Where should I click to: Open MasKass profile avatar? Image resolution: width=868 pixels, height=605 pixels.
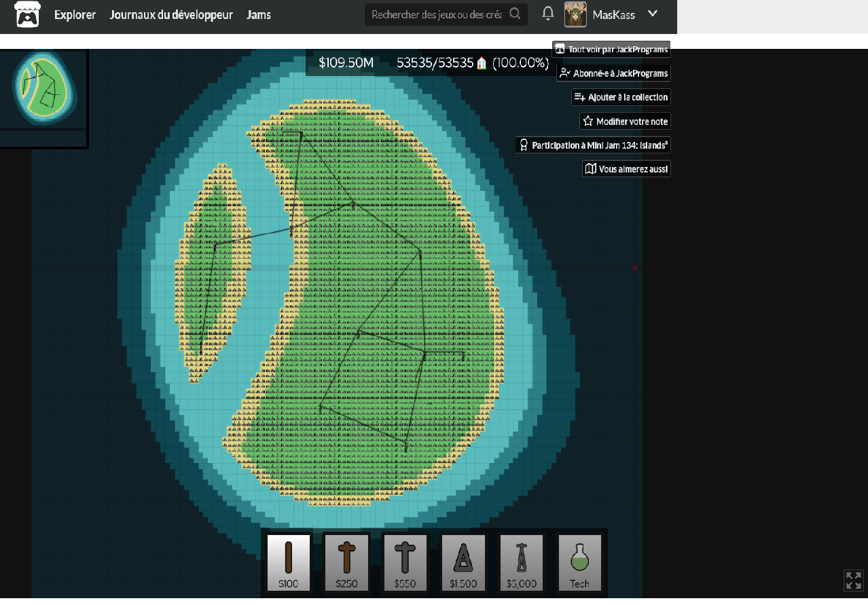click(x=575, y=15)
